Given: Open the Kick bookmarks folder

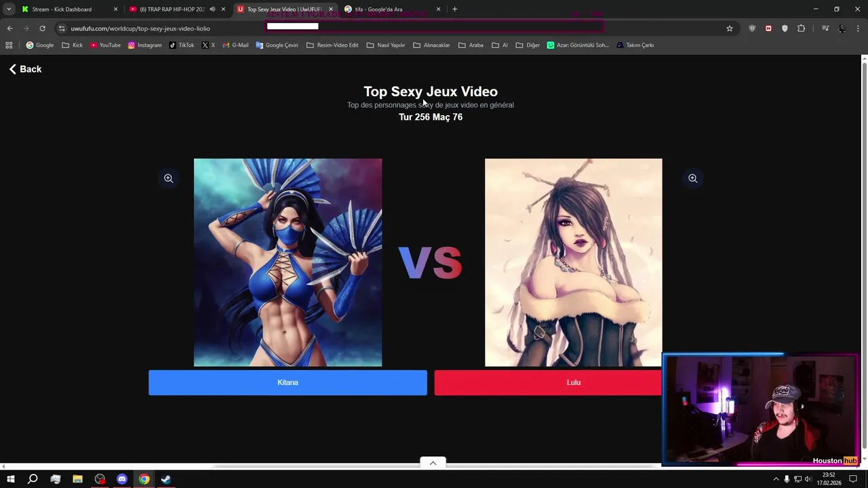Looking at the screenshot, I should [73, 45].
